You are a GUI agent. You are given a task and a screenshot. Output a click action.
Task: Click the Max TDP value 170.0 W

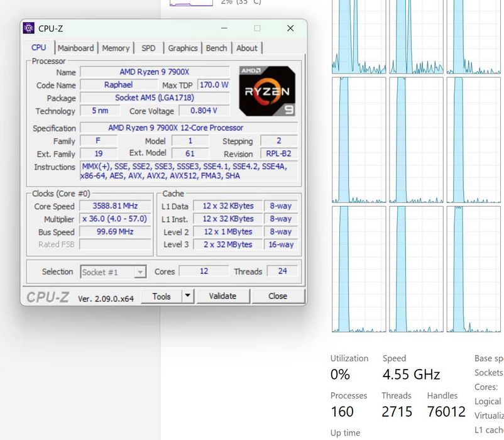tap(214, 85)
